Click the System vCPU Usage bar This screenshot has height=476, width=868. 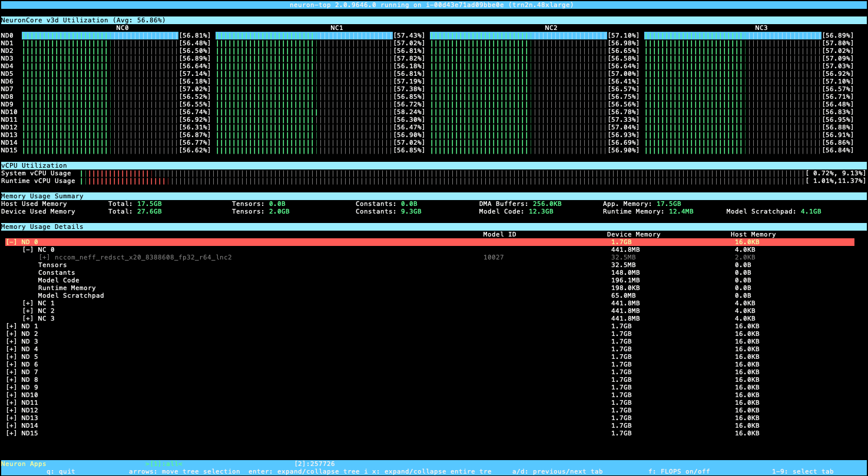115,174
